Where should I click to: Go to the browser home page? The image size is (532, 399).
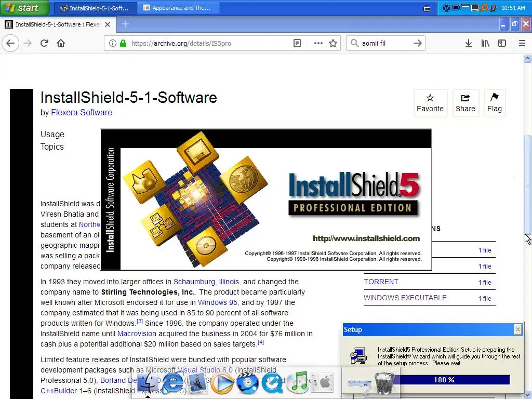(x=61, y=43)
